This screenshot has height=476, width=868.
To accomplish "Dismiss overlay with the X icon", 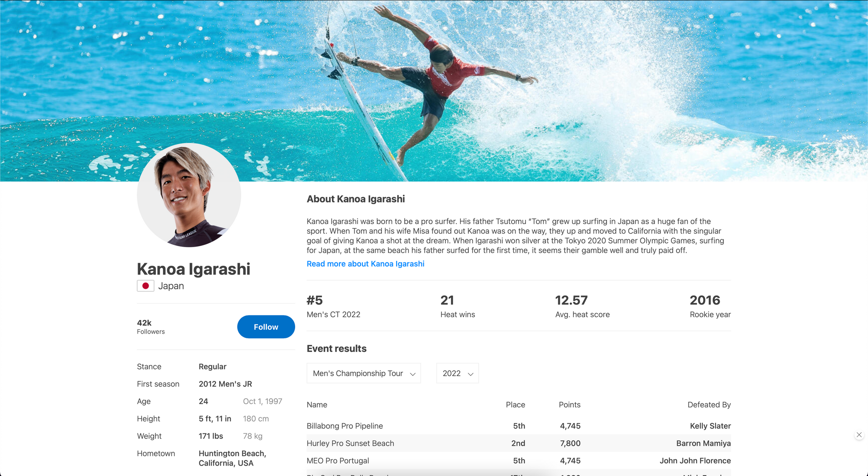I will [x=859, y=435].
